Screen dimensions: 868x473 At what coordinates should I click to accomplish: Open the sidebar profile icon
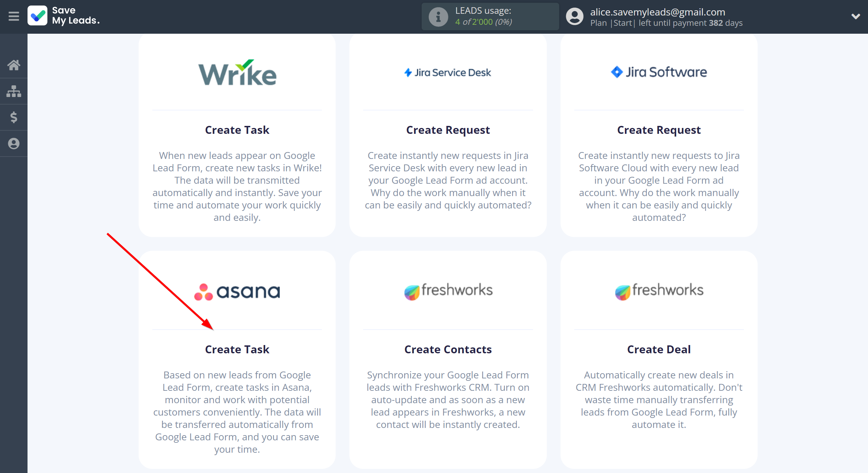[14, 143]
